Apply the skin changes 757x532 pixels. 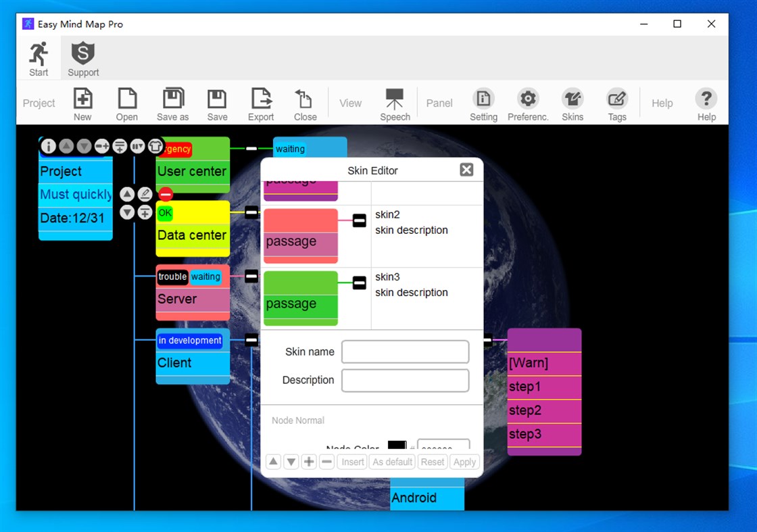[464, 462]
